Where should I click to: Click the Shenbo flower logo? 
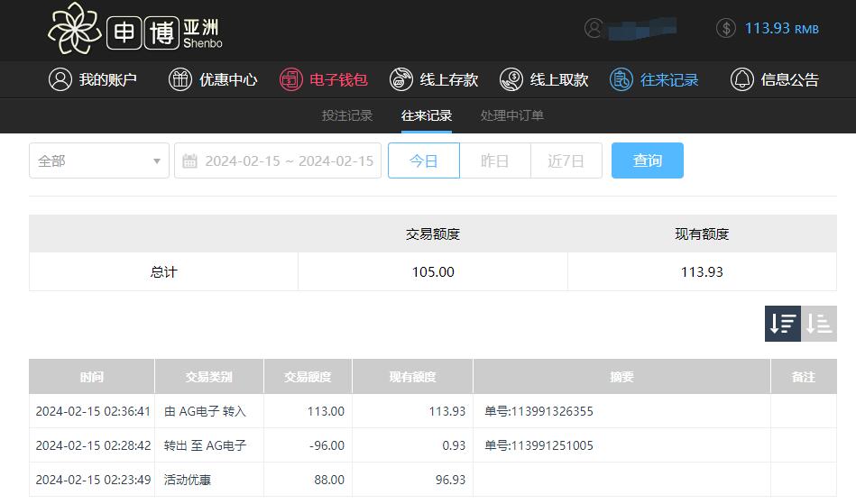[x=74, y=28]
